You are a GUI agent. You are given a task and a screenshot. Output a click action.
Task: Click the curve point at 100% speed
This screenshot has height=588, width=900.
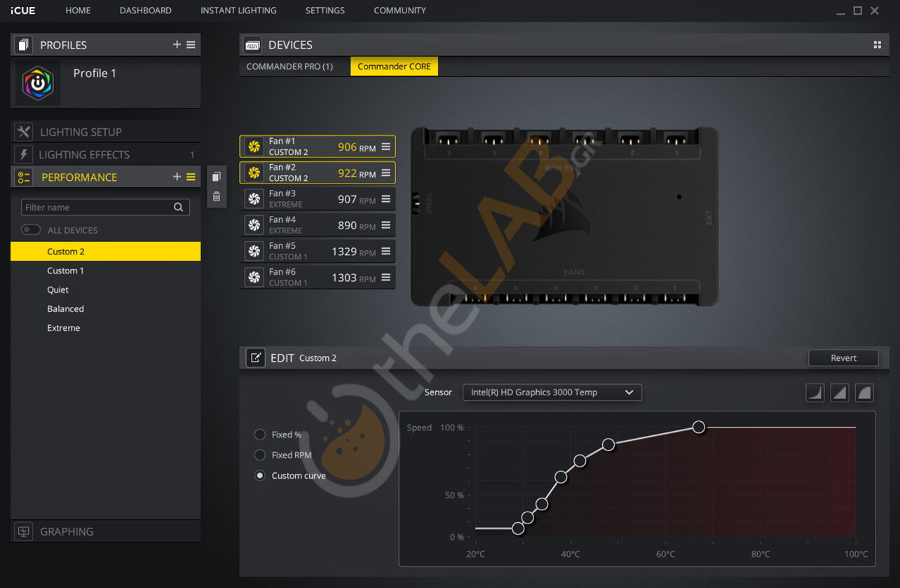click(x=698, y=427)
